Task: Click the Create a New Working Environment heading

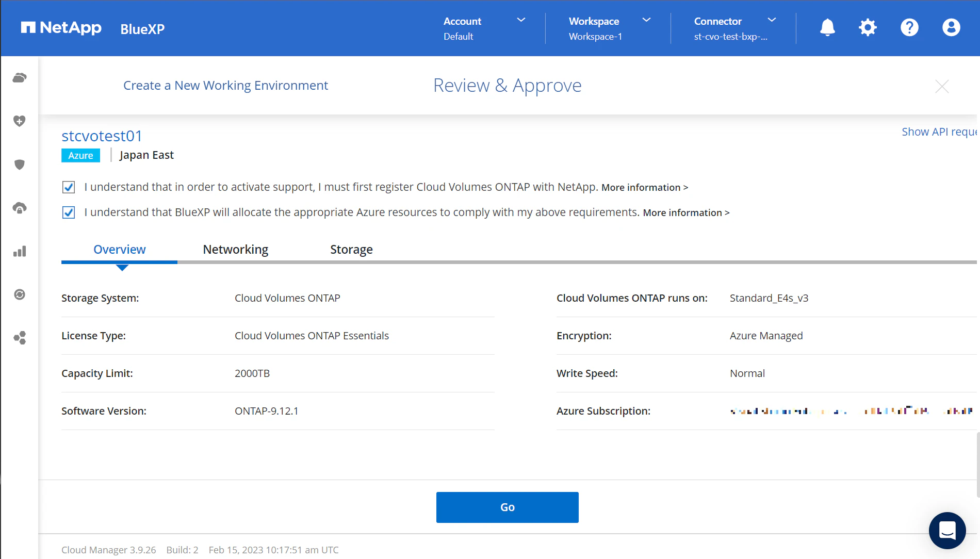Action: pos(225,86)
